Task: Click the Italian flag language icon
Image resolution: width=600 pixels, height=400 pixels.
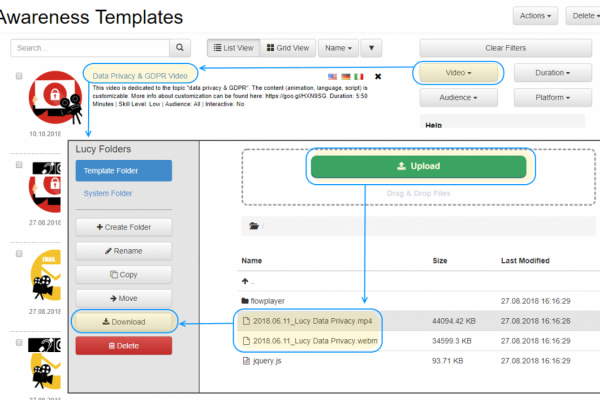Action: 359,76
